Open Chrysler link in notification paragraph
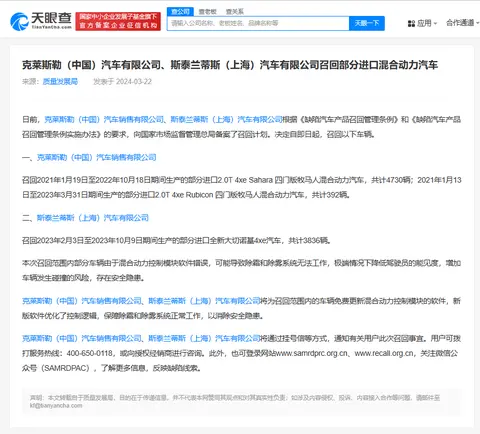Image resolution: width=480 pixels, height=434 pixels. click(x=82, y=339)
